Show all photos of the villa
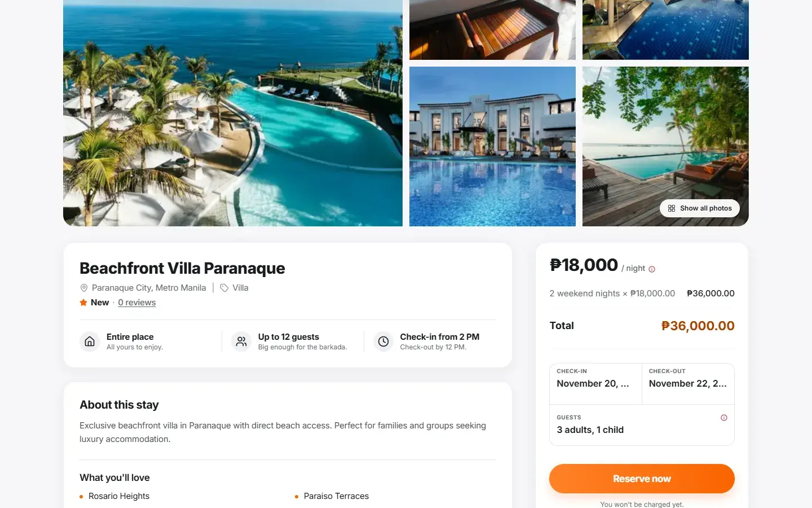This screenshot has height=508, width=812. click(x=700, y=208)
